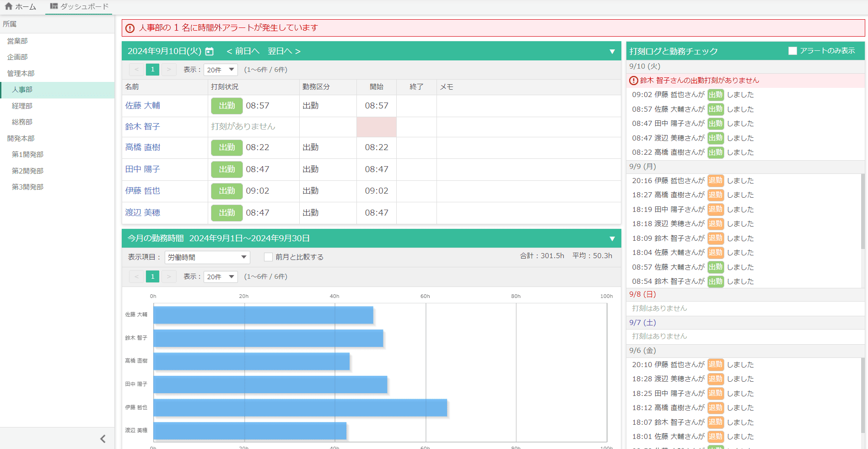The image size is (868, 449).
Task: Open the 労働時間 display item dropdown
Action: [x=207, y=257]
